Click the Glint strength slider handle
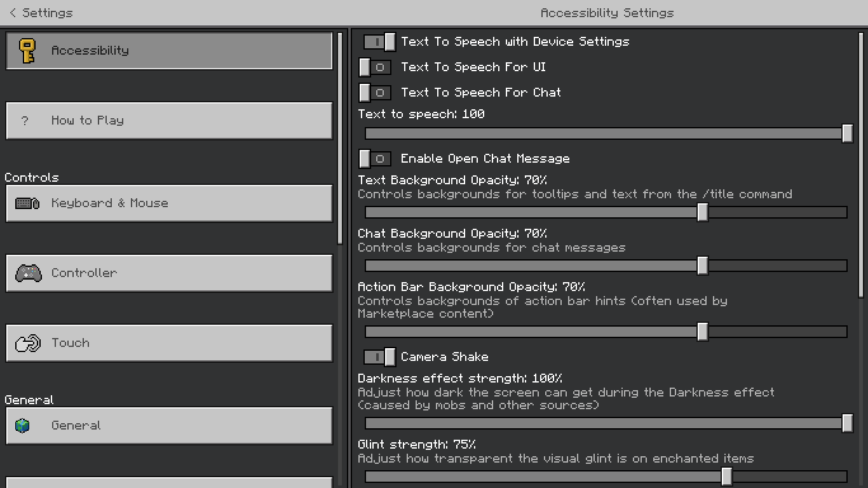The width and height of the screenshot is (868, 488). click(726, 477)
